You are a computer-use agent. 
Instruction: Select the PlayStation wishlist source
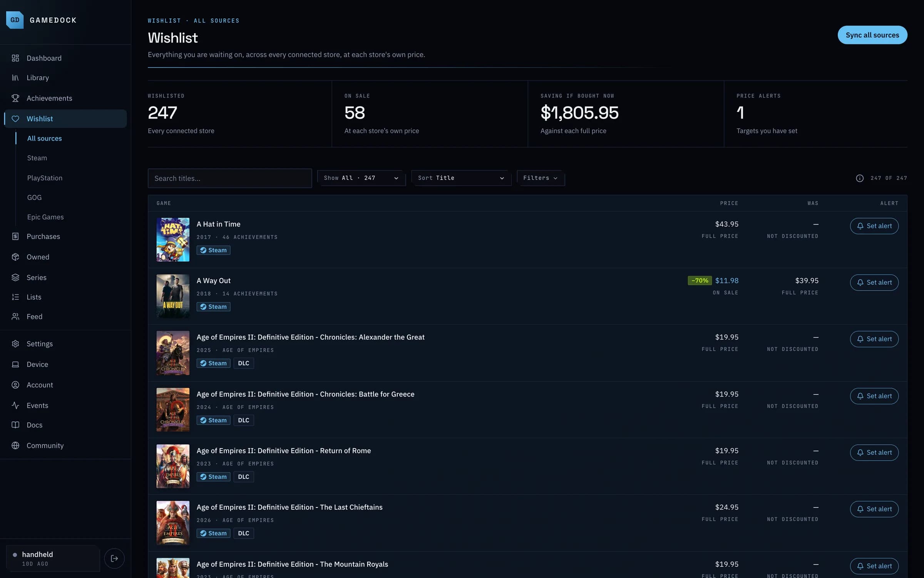point(45,178)
